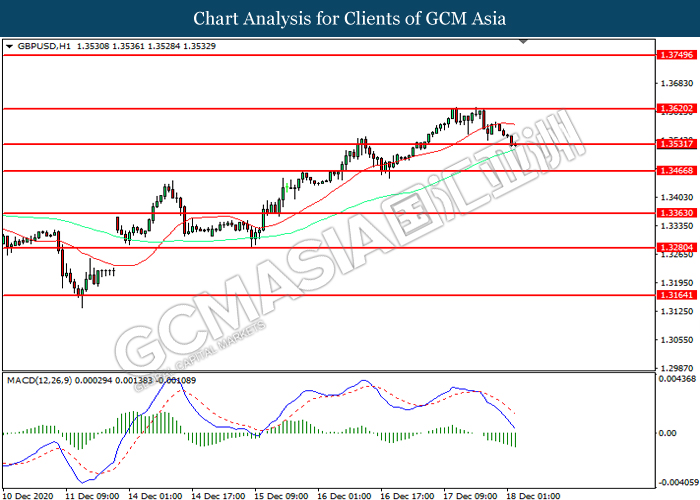Click the MACD(12,26,9) indicator label

pos(39,380)
